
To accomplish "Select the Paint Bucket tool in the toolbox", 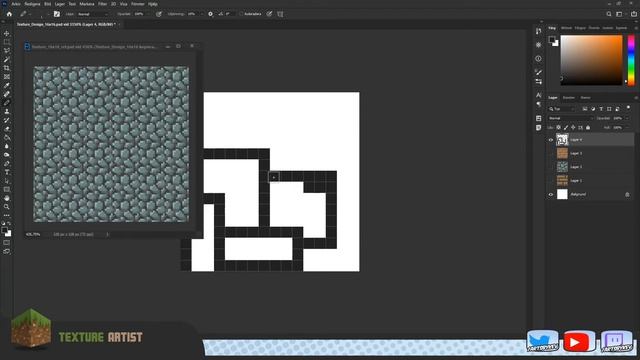I will [x=7, y=138].
